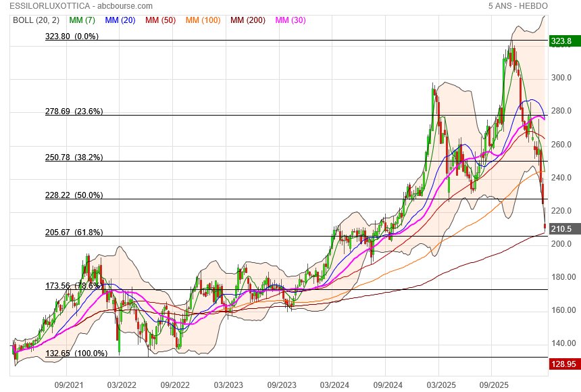This screenshot has width=581, height=392.
Task: Click the 228.22 (50.0%) Fibonacci label
Action: click(74, 195)
